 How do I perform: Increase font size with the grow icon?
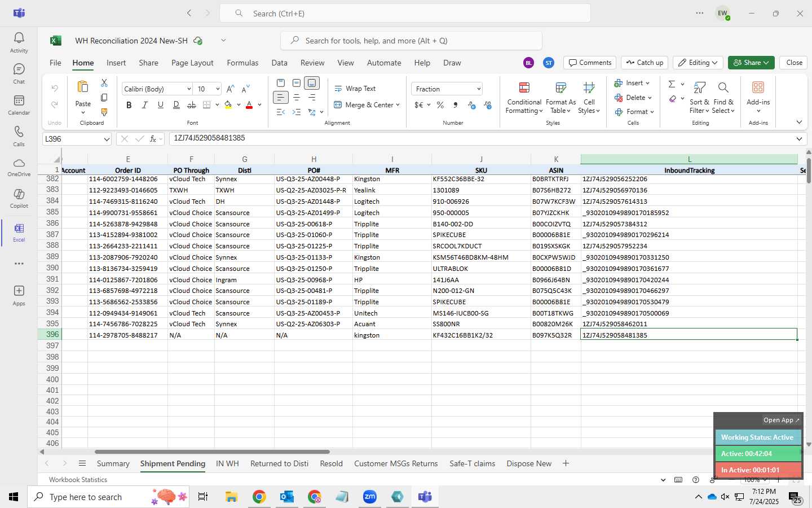pyautogui.click(x=230, y=89)
